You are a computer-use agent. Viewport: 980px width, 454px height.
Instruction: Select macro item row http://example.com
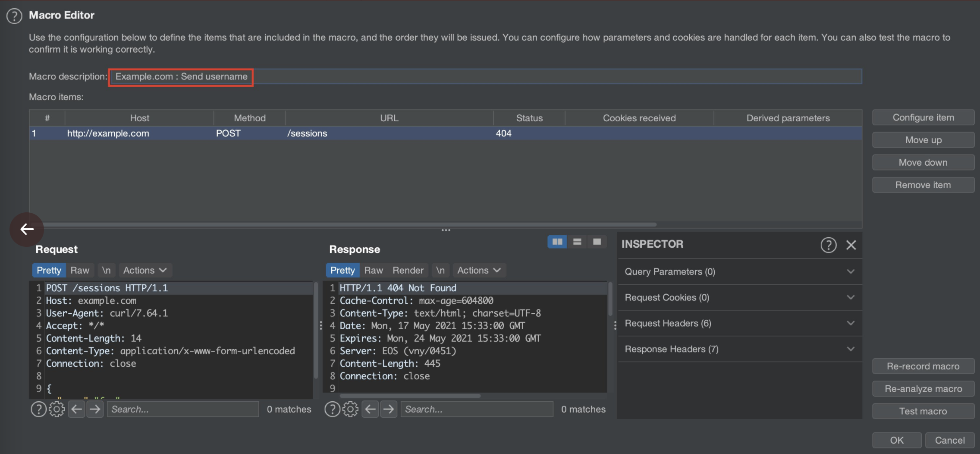click(446, 133)
